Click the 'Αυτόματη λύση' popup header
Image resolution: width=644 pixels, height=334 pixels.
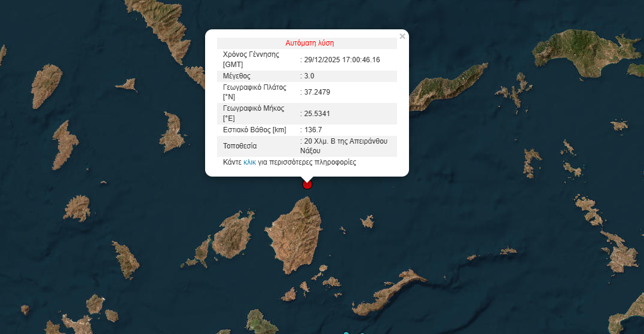pyautogui.click(x=309, y=43)
